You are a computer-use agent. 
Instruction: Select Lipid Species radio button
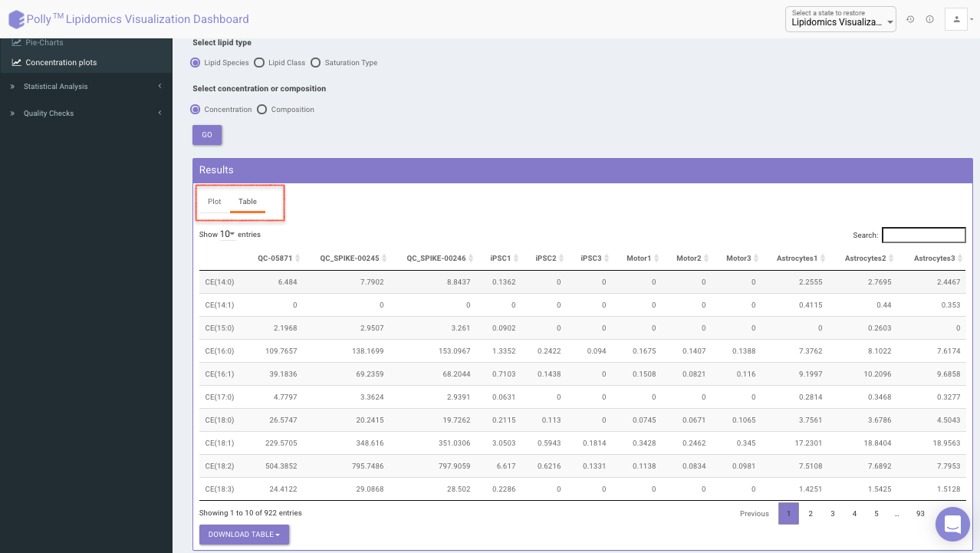pos(196,63)
